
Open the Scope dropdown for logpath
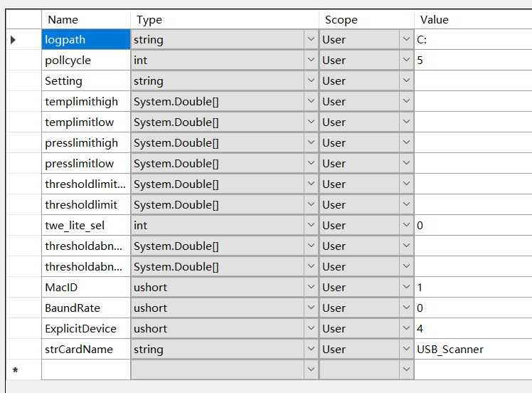click(x=406, y=39)
